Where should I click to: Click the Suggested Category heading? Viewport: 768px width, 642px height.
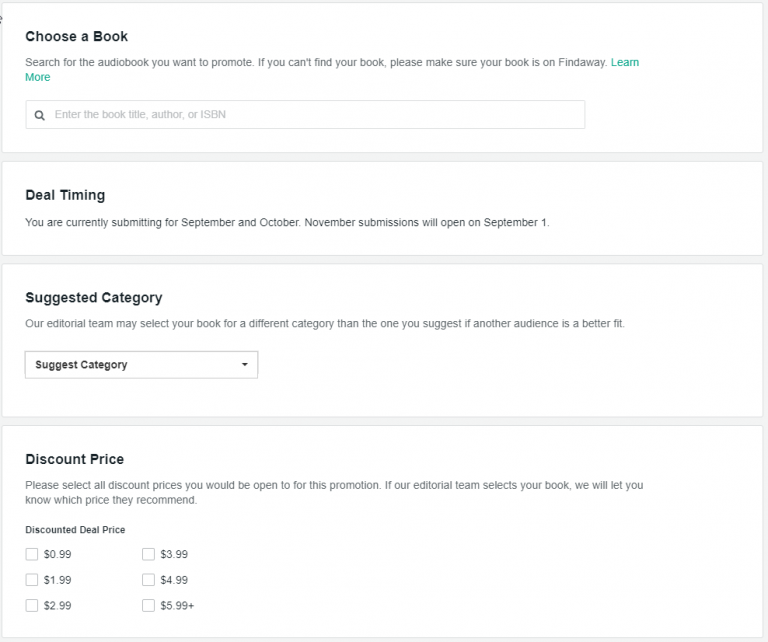[94, 298]
